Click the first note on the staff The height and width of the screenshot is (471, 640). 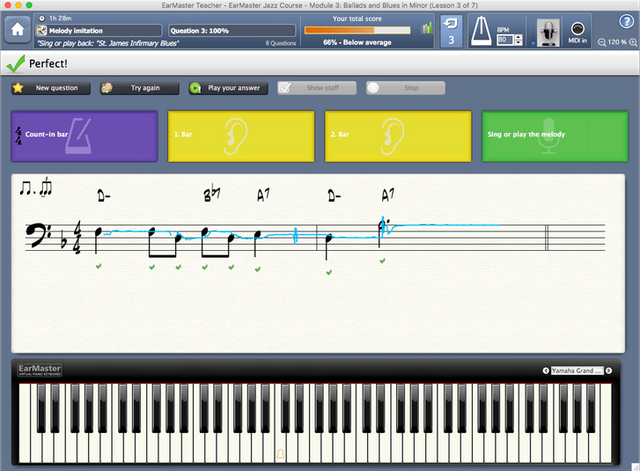[x=98, y=232]
